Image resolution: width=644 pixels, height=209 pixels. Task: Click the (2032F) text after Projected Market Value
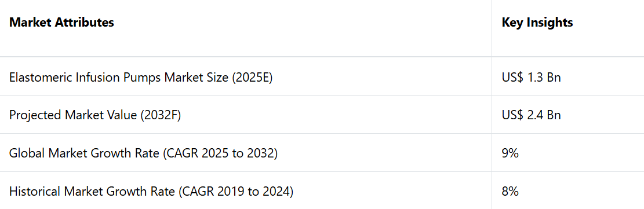[x=161, y=115]
